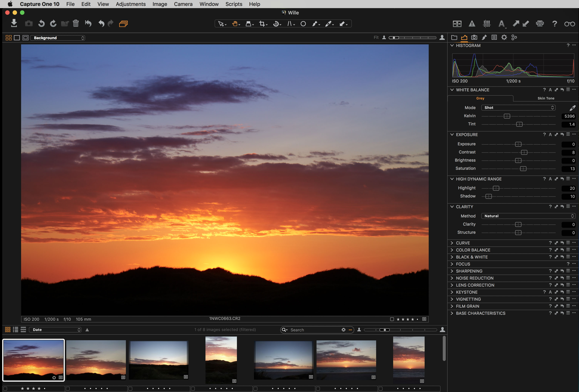This screenshot has width=579, height=392.
Task: Click the Highlight slider handle
Action: [496, 188]
